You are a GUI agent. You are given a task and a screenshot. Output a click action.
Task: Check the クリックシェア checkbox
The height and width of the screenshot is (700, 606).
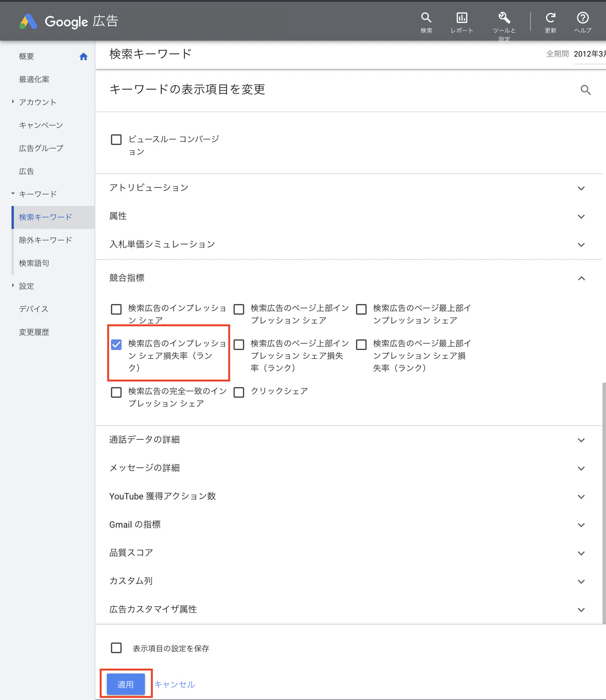click(239, 392)
